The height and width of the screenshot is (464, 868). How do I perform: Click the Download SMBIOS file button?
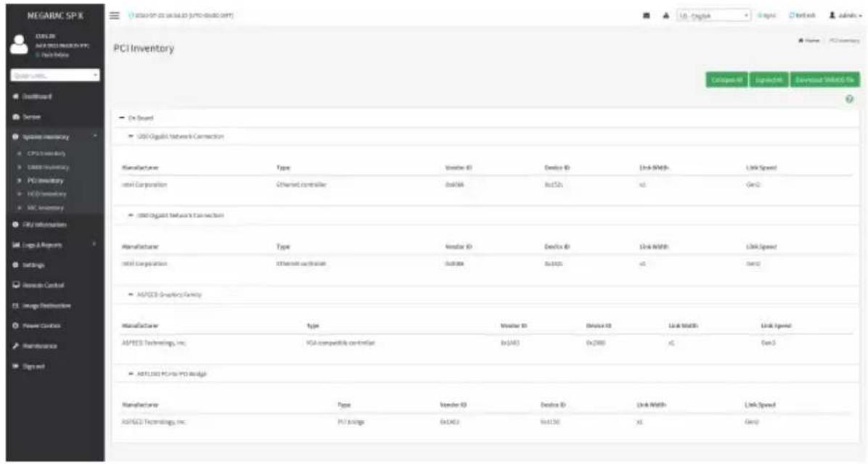pos(825,80)
